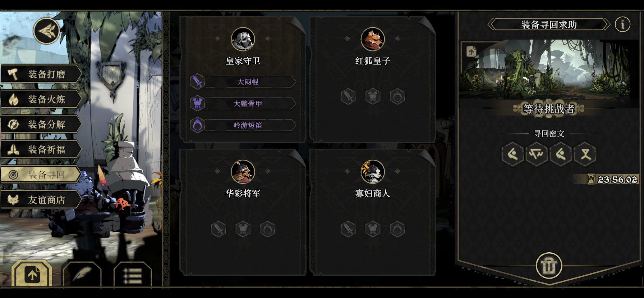The image size is (644, 298).
Task: Switch to the 装备火炼 tab
Action: 41,99
